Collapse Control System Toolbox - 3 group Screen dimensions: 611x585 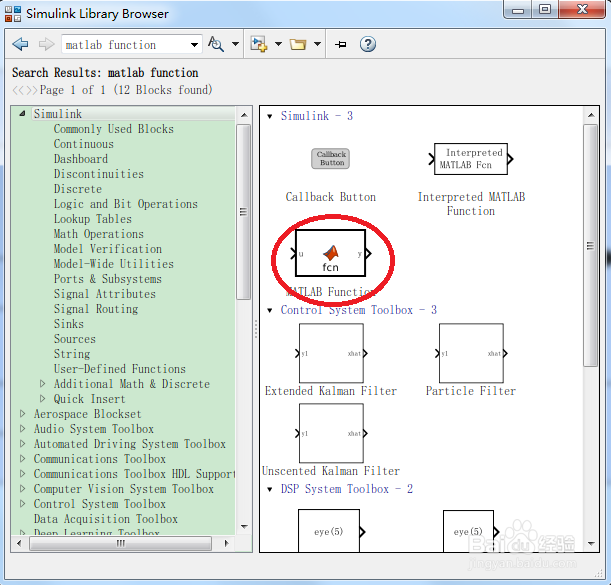coord(269,311)
